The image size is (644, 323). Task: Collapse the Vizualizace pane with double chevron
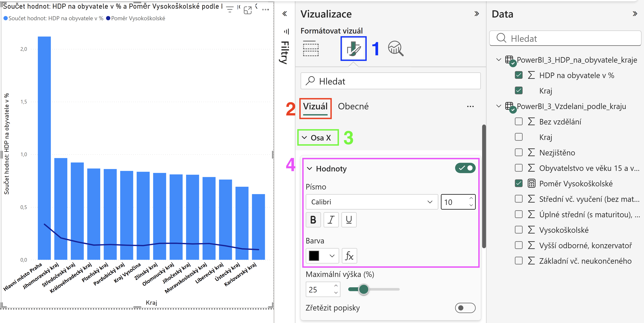(476, 14)
